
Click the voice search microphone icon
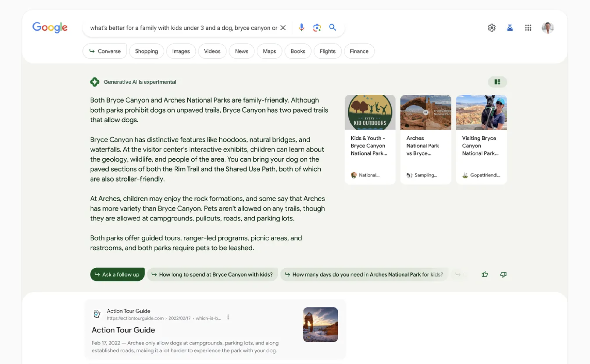(301, 27)
